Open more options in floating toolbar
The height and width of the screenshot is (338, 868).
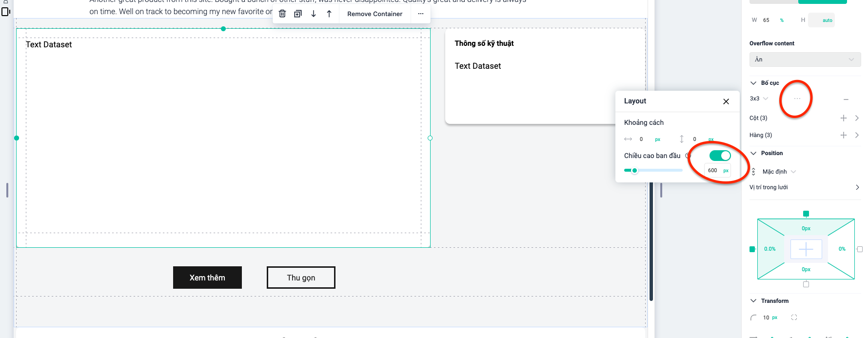[x=421, y=14]
